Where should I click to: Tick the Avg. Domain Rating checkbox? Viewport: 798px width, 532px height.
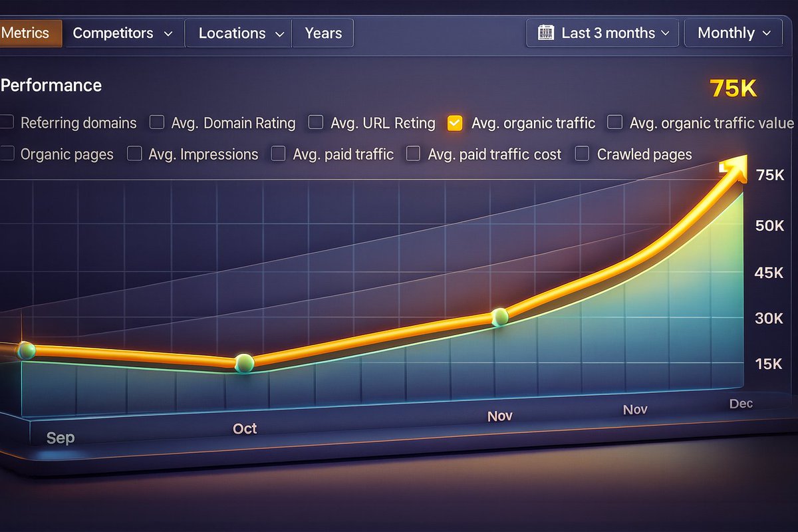tap(157, 122)
